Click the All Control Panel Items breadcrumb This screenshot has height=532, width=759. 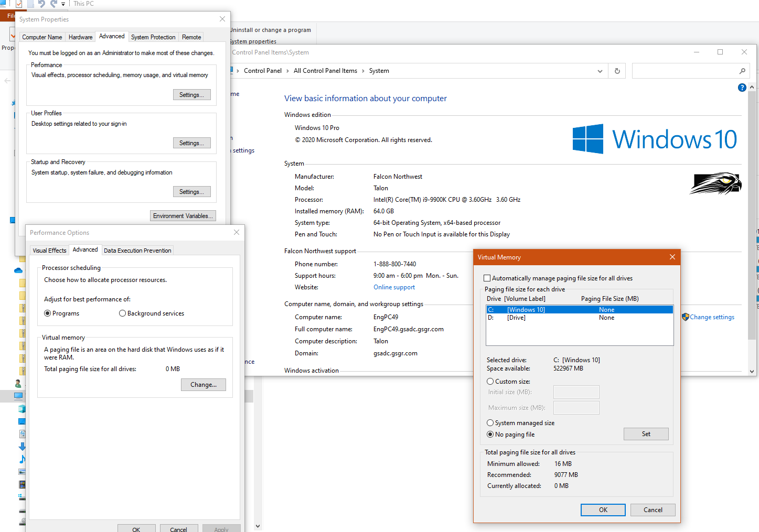click(x=325, y=71)
